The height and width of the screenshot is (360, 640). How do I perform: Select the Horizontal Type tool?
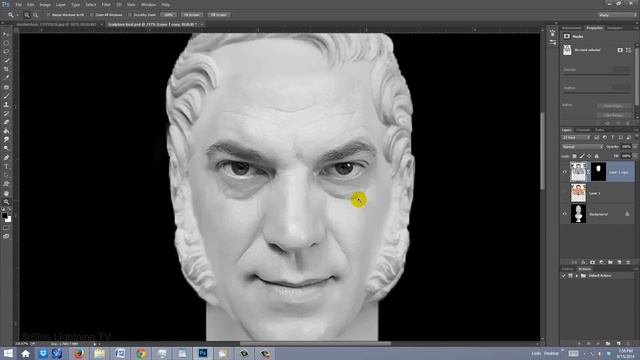point(6,167)
